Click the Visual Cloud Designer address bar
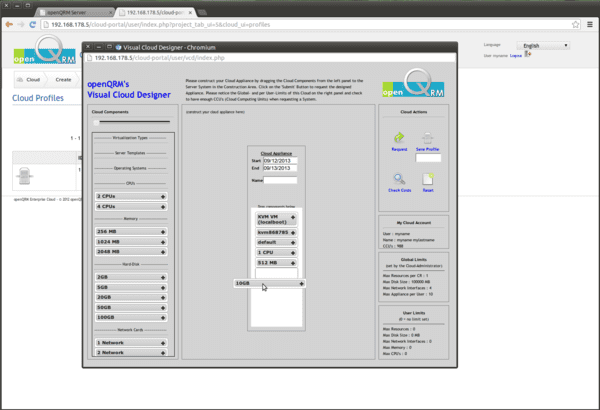 pyautogui.click(x=270, y=58)
